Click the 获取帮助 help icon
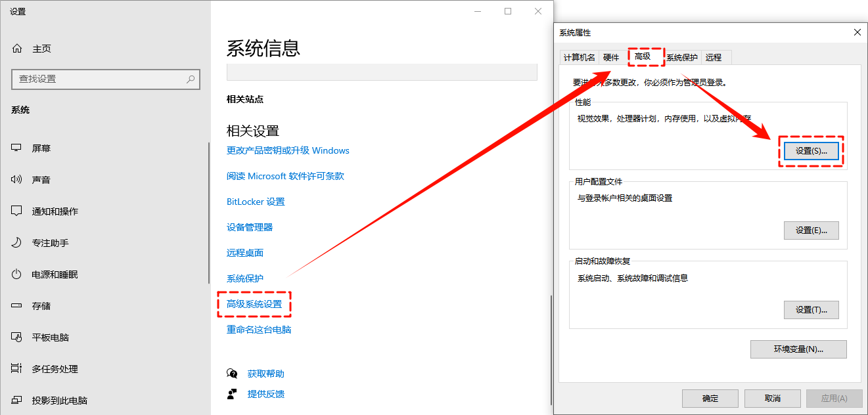868x415 pixels. tap(233, 372)
